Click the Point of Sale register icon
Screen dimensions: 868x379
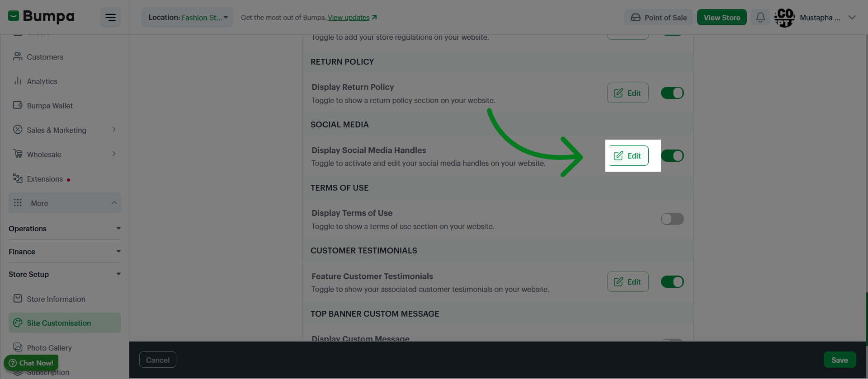tap(636, 18)
